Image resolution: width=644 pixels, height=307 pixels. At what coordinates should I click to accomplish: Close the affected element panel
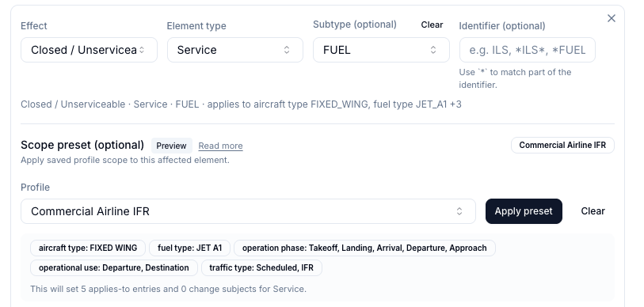612,18
